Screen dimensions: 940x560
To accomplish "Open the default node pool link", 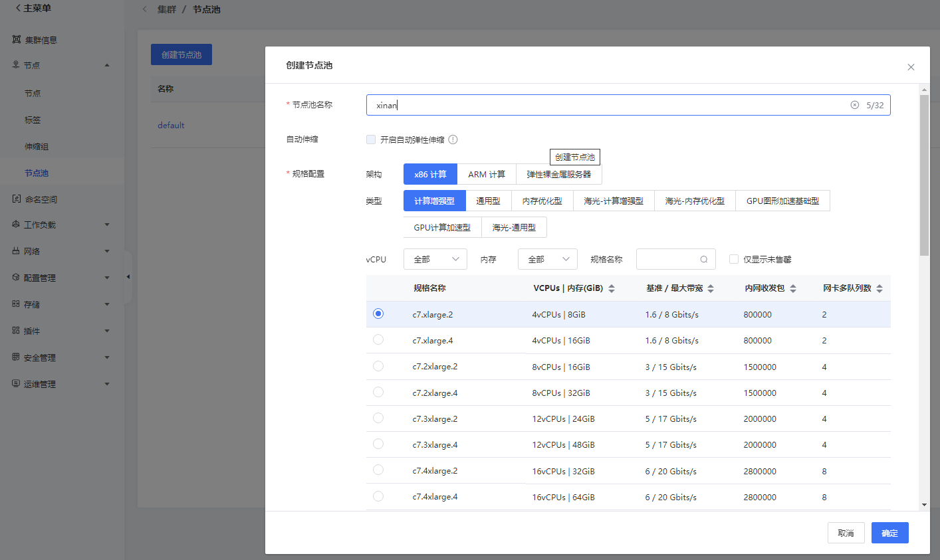I will pos(171,125).
